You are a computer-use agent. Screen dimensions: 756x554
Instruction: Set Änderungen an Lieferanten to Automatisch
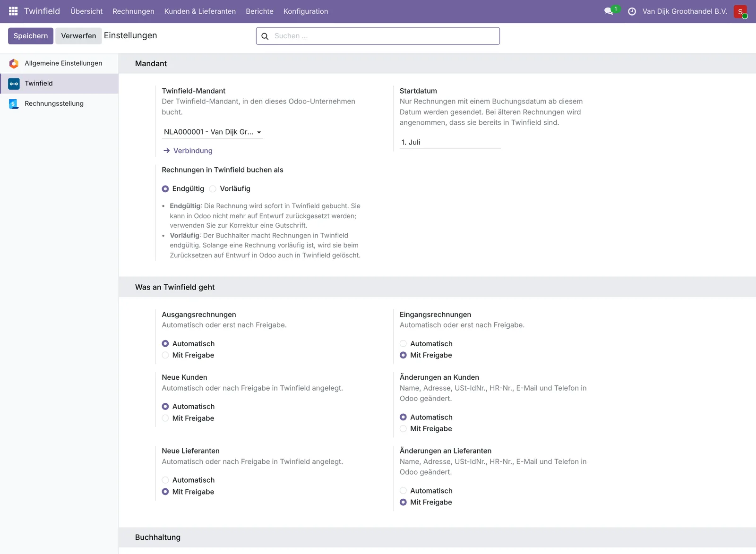[403, 491]
